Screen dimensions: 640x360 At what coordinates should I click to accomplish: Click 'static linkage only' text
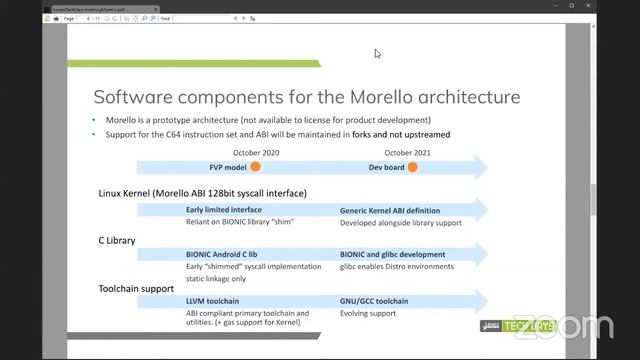[216, 279]
